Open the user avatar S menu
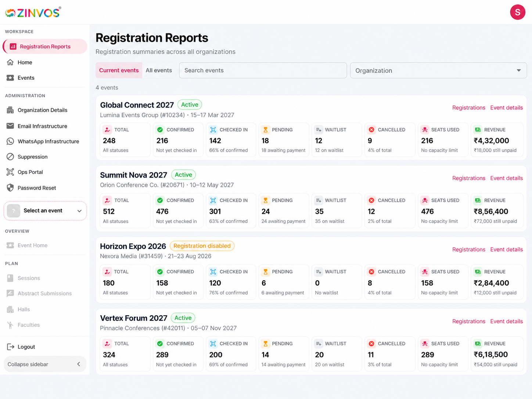This screenshot has width=532, height=399. pos(517,12)
